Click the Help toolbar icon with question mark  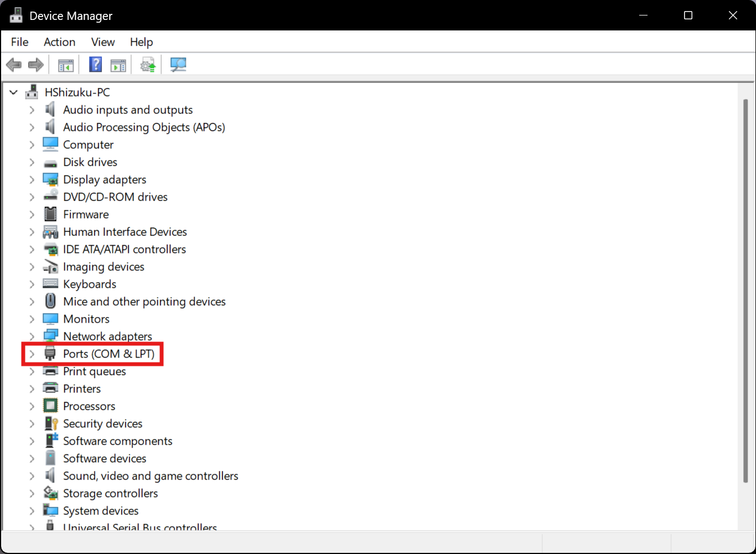pos(95,65)
